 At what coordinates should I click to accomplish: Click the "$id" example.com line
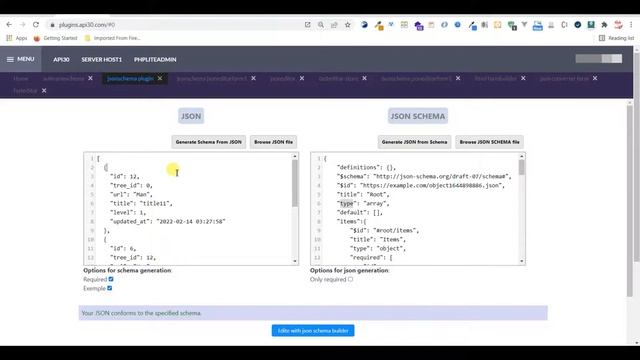(421, 185)
